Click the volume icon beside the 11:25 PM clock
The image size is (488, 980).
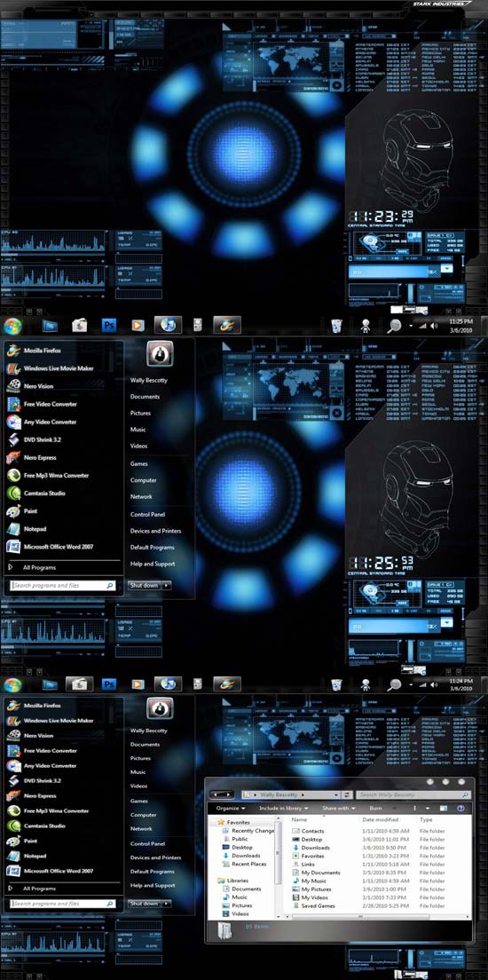tap(433, 326)
